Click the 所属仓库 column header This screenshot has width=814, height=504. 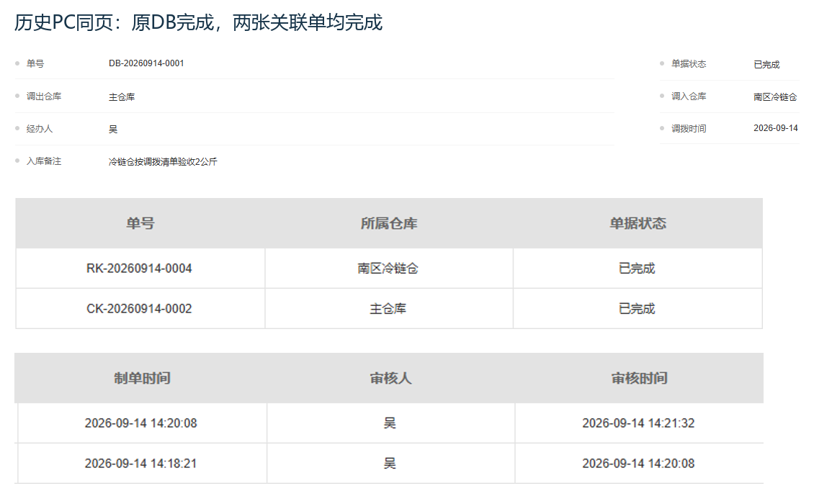389,223
